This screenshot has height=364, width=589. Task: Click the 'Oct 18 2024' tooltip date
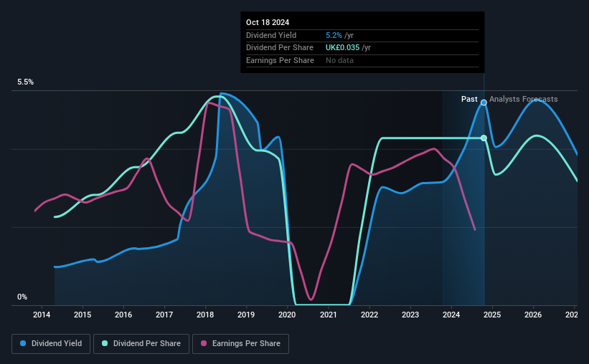tap(268, 22)
